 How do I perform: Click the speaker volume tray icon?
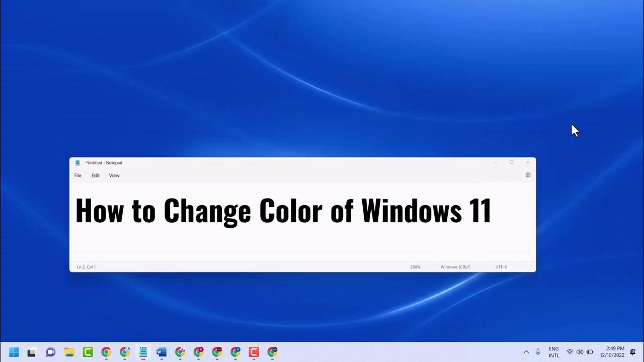pyautogui.click(x=580, y=352)
